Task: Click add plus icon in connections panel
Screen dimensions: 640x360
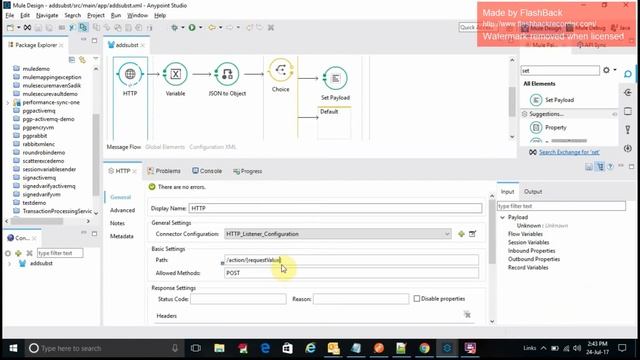Action: click(x=18, y=253)
